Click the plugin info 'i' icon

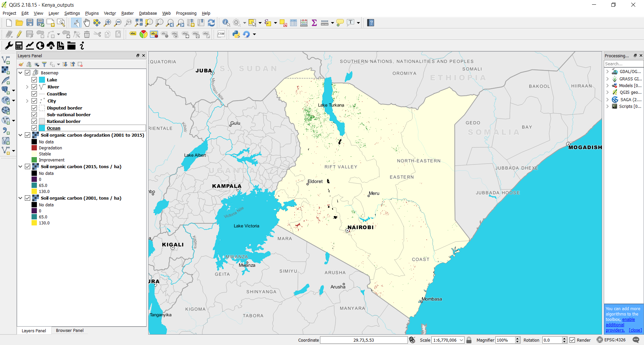(x=82, y=46)
